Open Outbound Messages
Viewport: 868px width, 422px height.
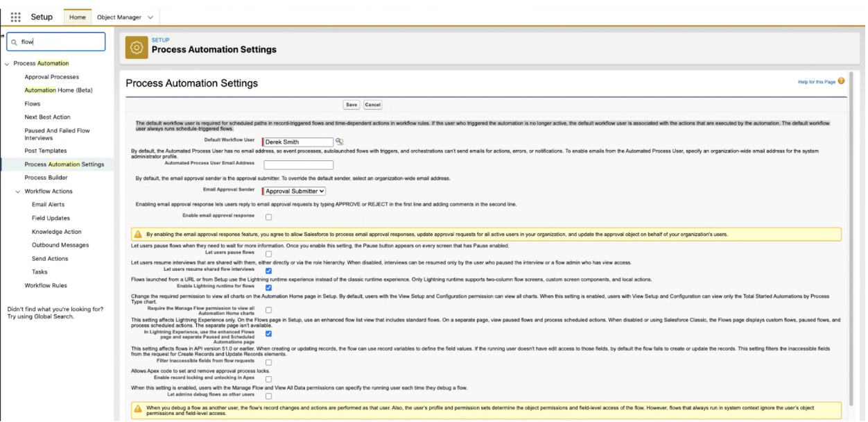(x=60, y=245)
